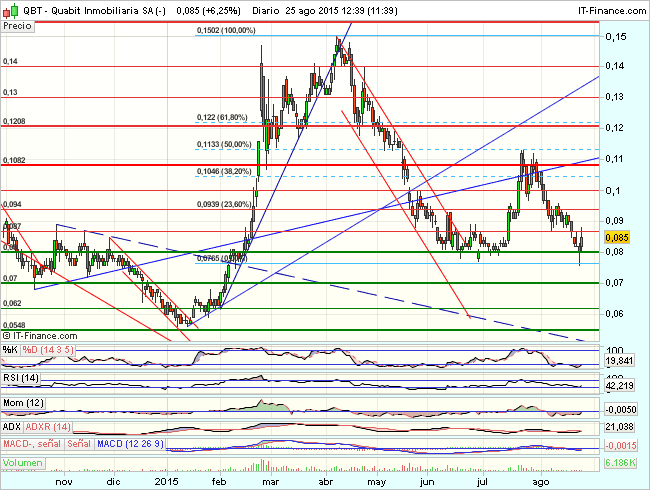
Task: Click the 0,1208 resistance level label
Action: coord(14,121)
